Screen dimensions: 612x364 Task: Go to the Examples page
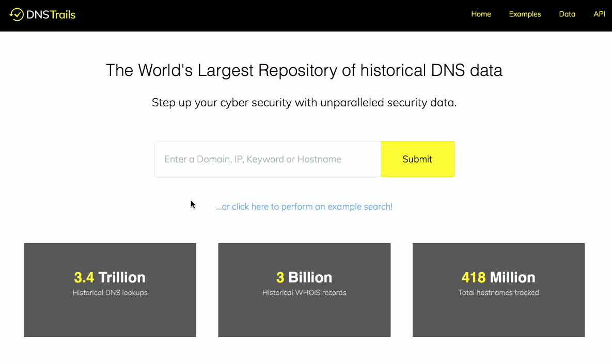pos(525,14)
